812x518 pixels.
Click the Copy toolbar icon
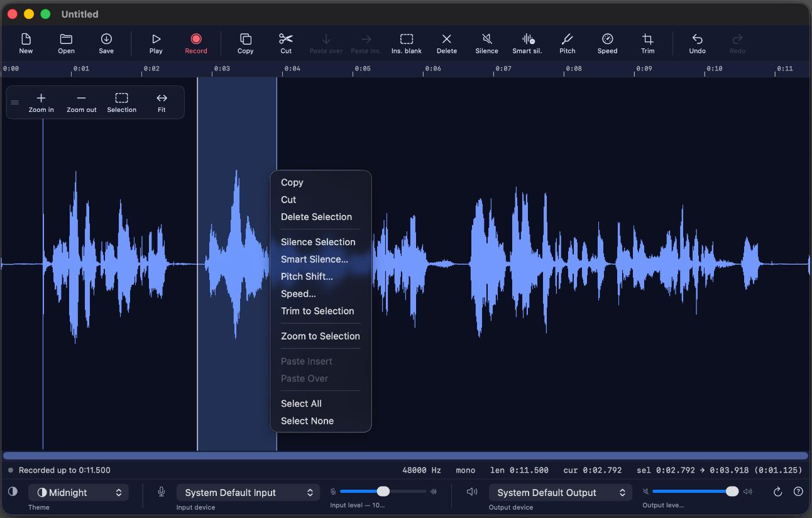(246, 43)
